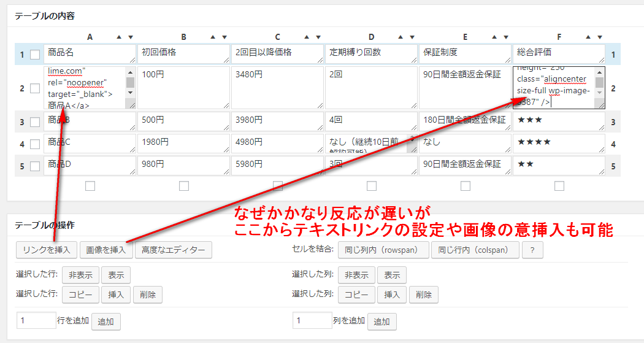Sort column E descending with down arrow
The height and width of the screenshot is (343, 644).
[x=505, y=37]
